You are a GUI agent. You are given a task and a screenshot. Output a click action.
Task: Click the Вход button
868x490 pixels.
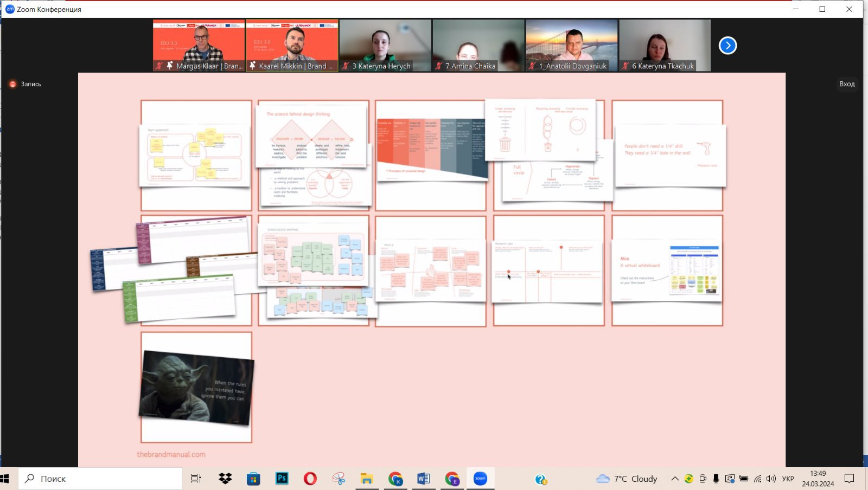click(x=847, y=84)
